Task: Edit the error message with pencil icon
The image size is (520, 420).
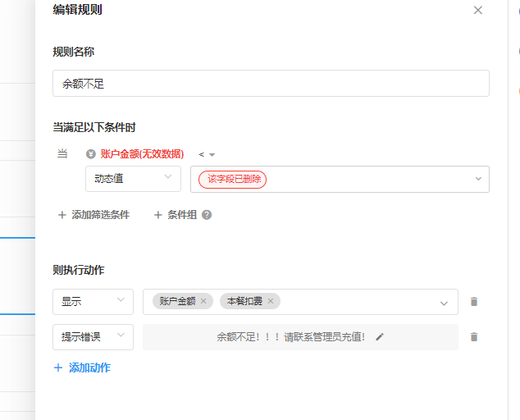Action: point(379,336)
